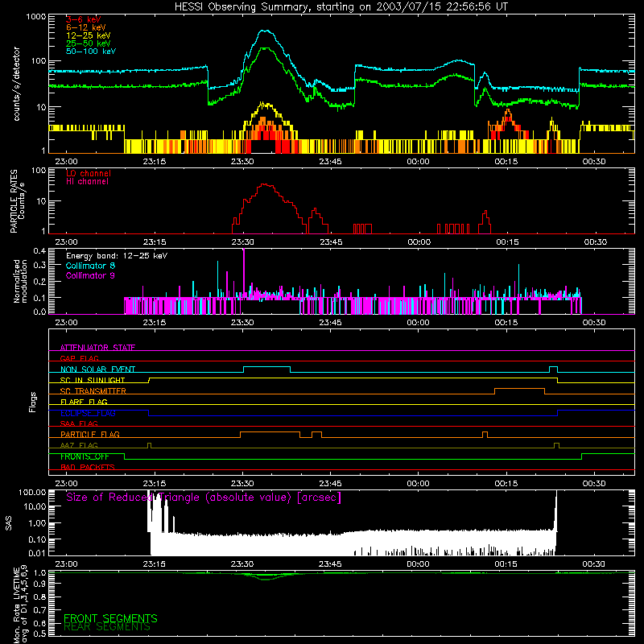This screenshot has width=644, height=644.
Task: Click the PARTICLE FLAG label
Action: (90, 435)
